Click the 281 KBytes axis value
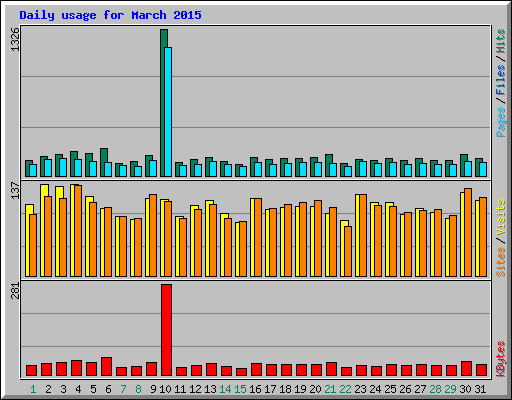 (x=15, y=290)
